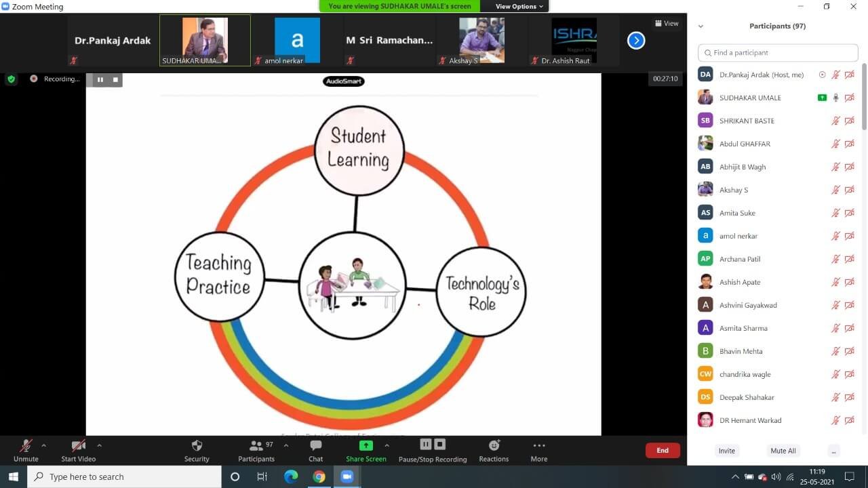Open View Options dropdown
This screenshot has width=868, height=488.
[x=519, y=6]
